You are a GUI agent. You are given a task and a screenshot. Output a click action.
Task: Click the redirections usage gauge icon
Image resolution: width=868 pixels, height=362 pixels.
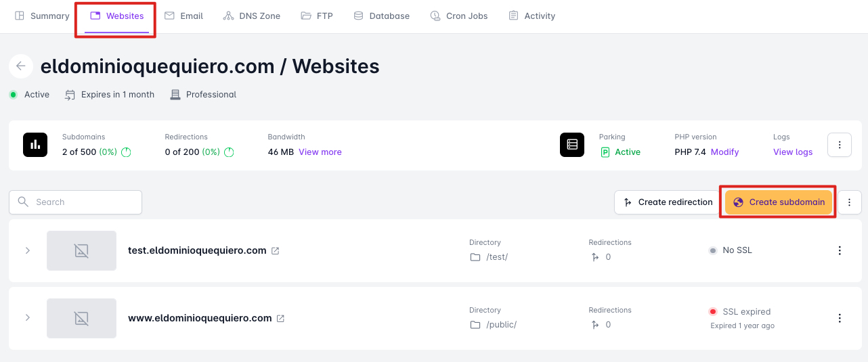click(229, 152)
